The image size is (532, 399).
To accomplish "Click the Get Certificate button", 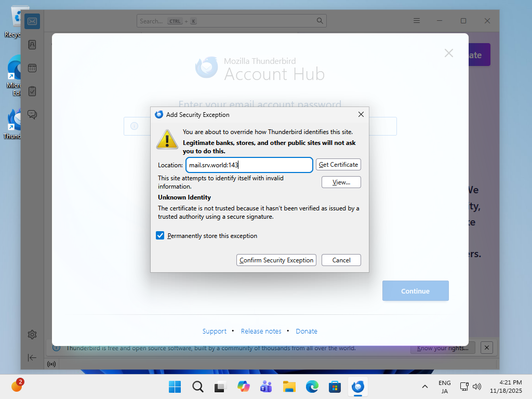I will [338, 165].
